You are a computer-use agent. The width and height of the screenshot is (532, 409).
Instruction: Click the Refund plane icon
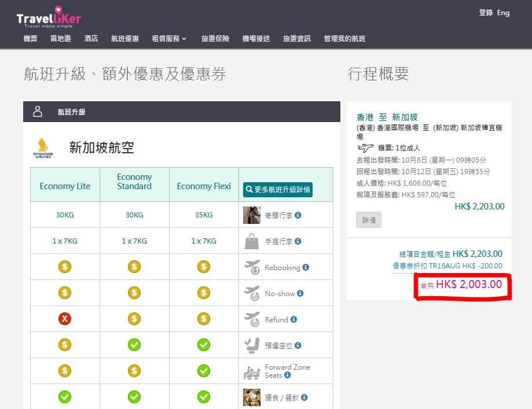[x=252, y=319]
